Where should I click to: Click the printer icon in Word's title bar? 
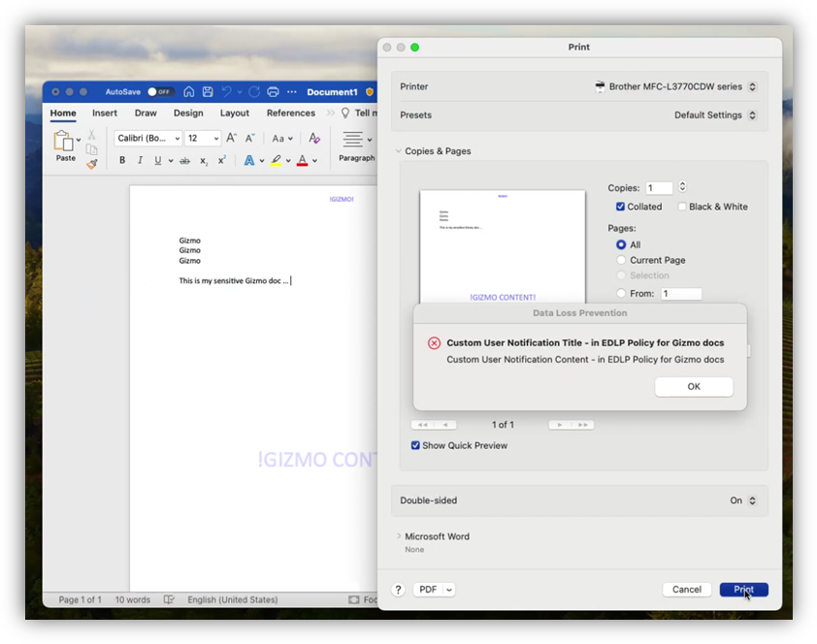click(273, 91)
